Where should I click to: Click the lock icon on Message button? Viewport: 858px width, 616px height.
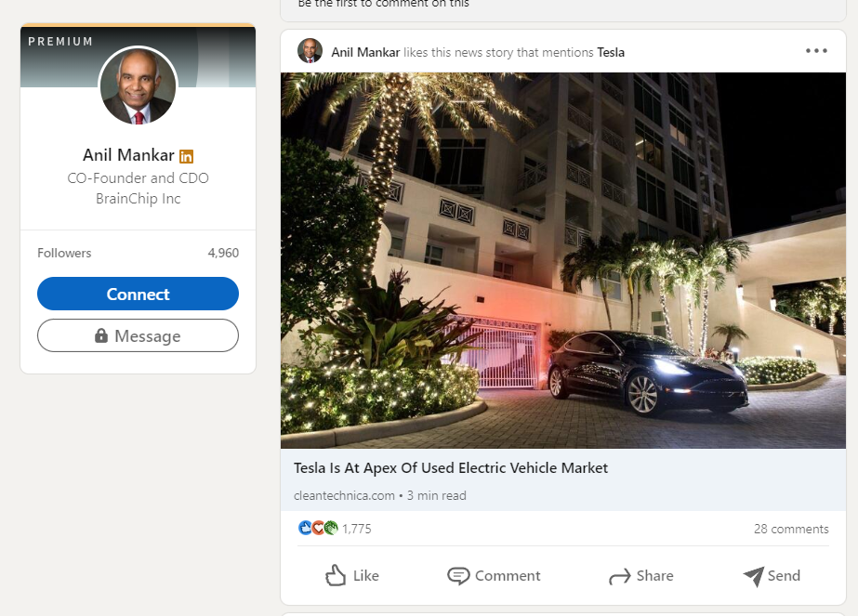(101, 335)
